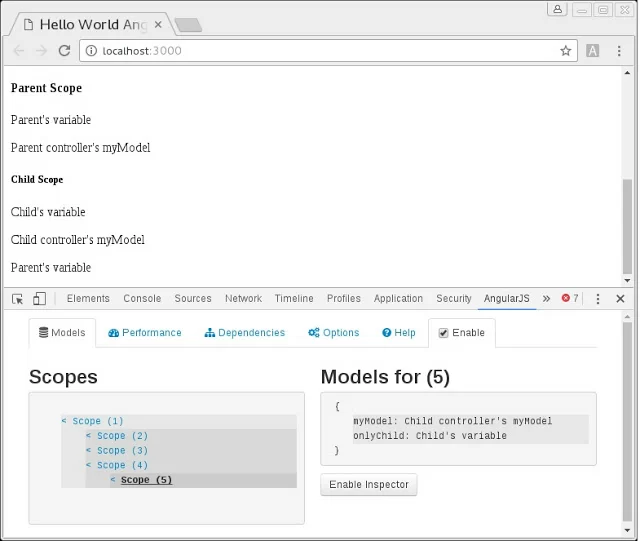Select Scope (2) in the scope tree
Viewport: 640px width, 541px height.
tap(122, 436)
